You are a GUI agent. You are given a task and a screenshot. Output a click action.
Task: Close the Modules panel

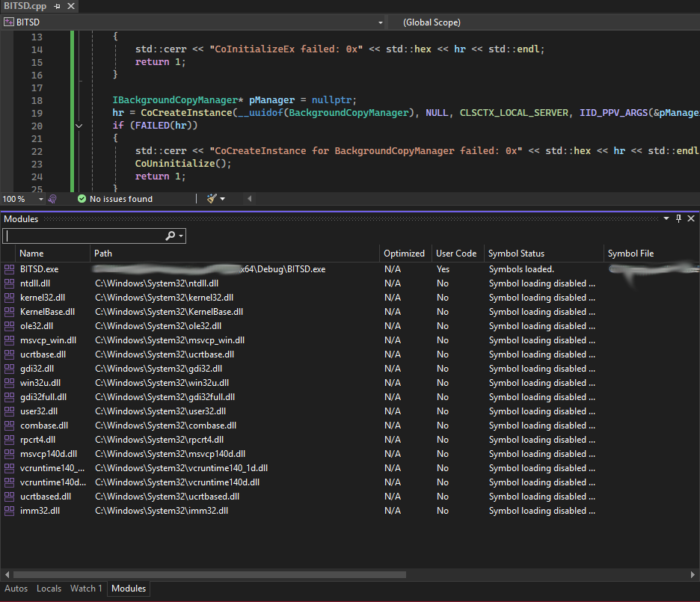(x=691, y=218)
